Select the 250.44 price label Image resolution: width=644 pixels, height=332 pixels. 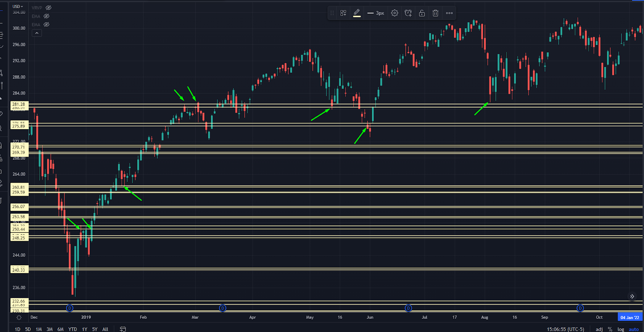[x=19, y=229]
